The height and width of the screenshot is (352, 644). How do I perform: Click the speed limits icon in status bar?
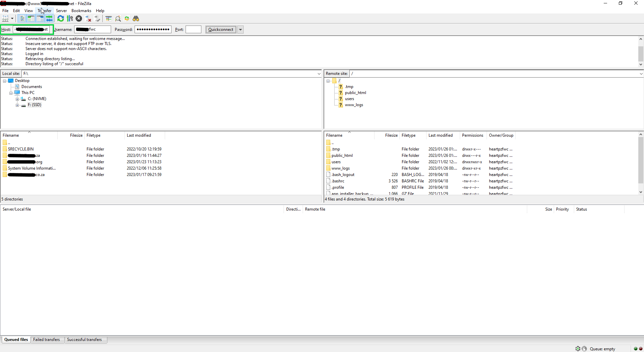pyautogui.click(x=584, y=349)
